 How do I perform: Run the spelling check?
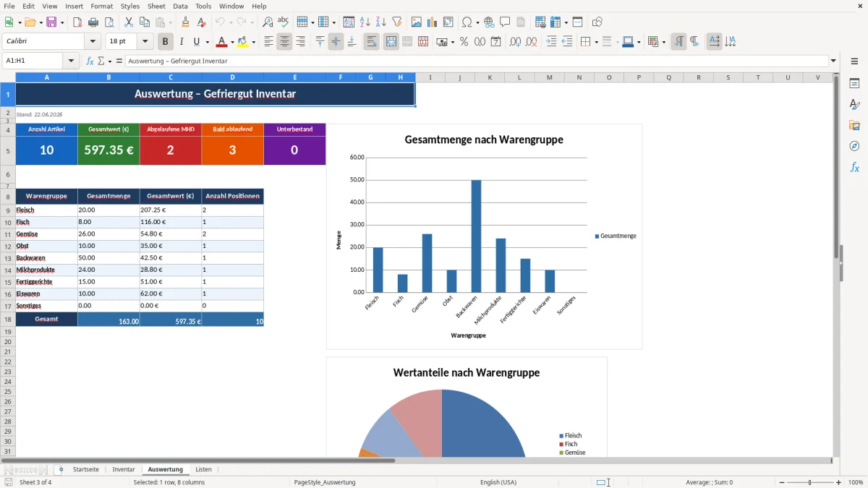pos(284,22)
